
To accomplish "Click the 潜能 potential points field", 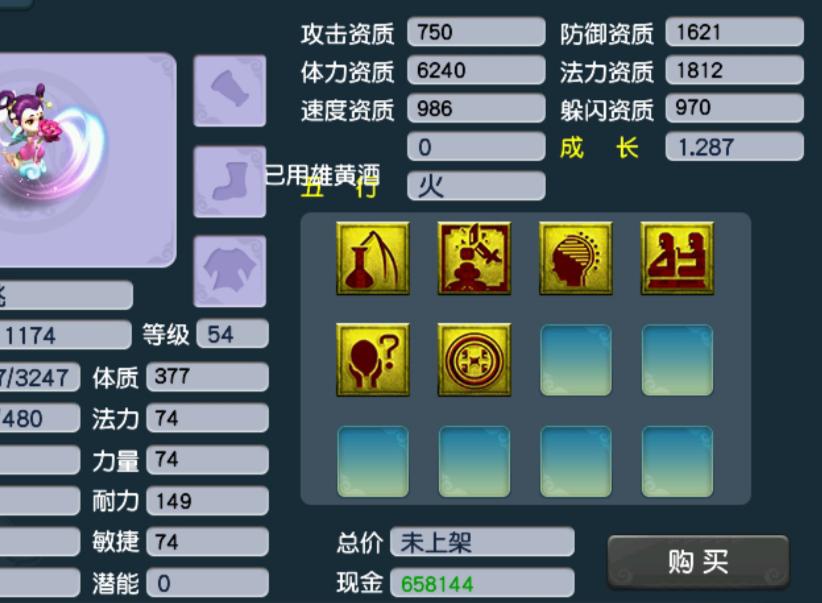I will coord(208,583).
